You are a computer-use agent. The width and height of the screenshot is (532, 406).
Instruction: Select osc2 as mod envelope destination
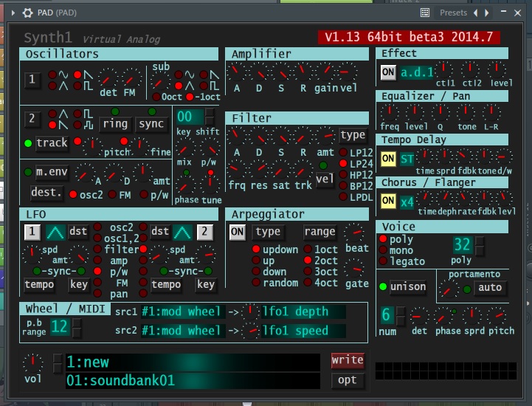click(73, 195)
